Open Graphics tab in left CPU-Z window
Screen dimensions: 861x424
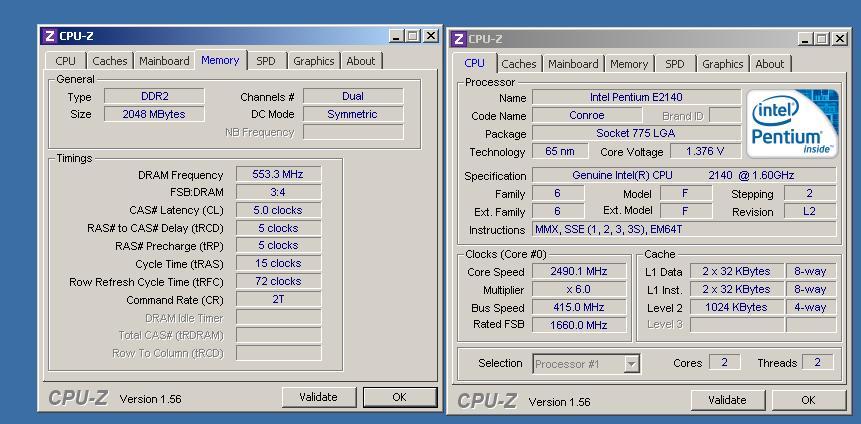coord(314,60)
